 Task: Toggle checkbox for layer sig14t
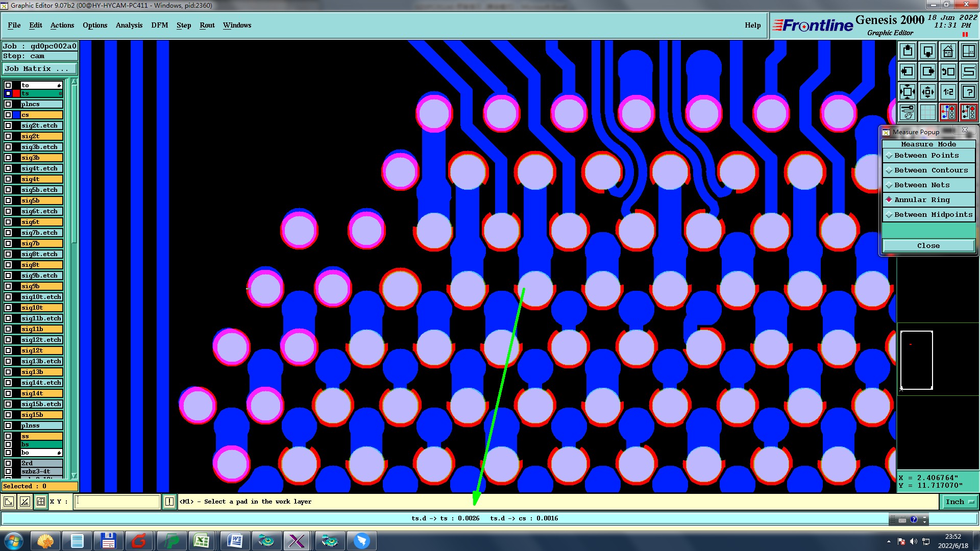pos(8,393)
